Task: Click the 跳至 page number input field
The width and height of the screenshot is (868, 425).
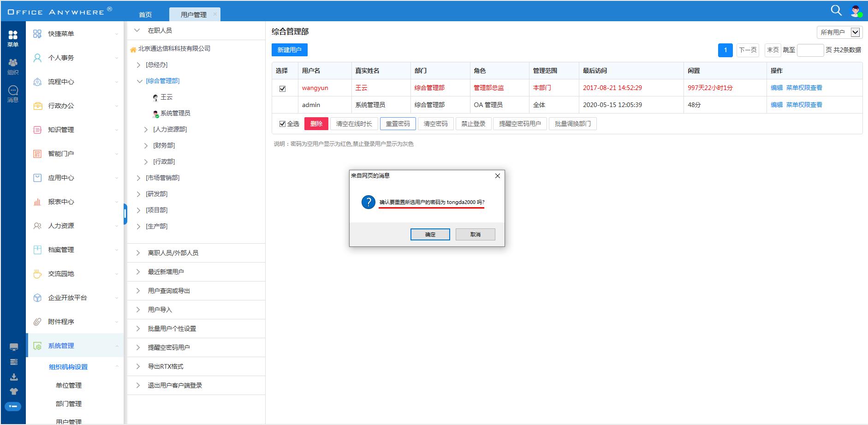Action: 810,50
